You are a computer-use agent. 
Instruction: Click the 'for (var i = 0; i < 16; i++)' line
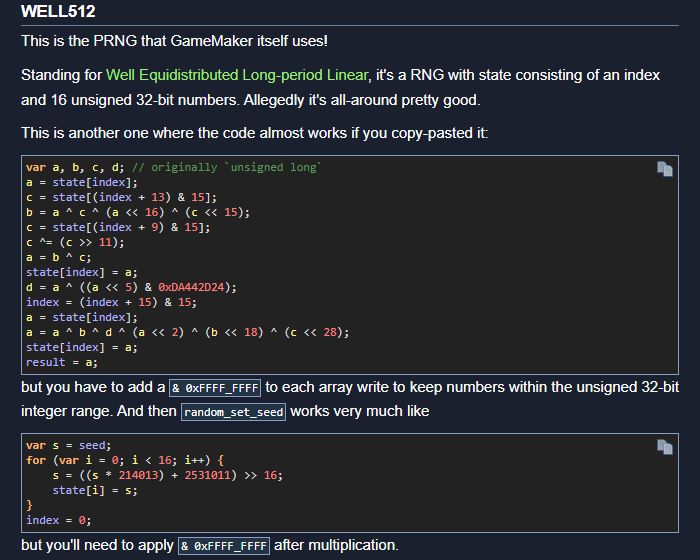pyautogui.click(x=125, y=460)
